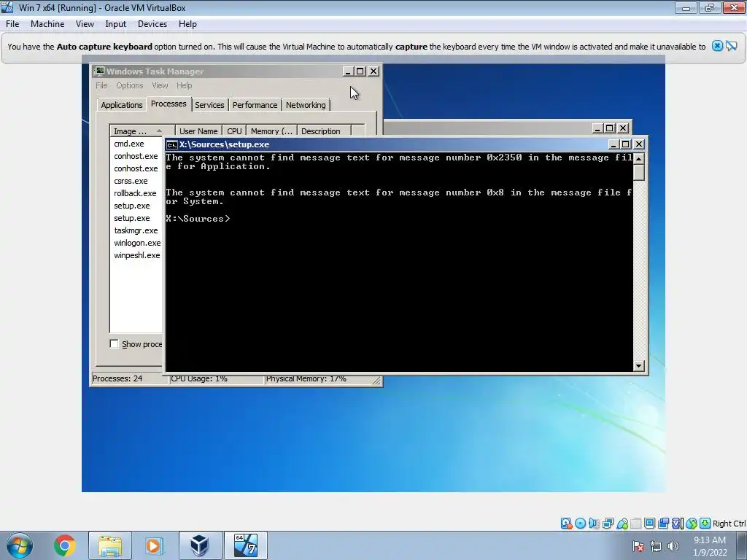This screenshot has height=560, width=747.
Task: Open Windows Media Player from the taskbar
Action: pyautogui.click(x=153, y=545)
